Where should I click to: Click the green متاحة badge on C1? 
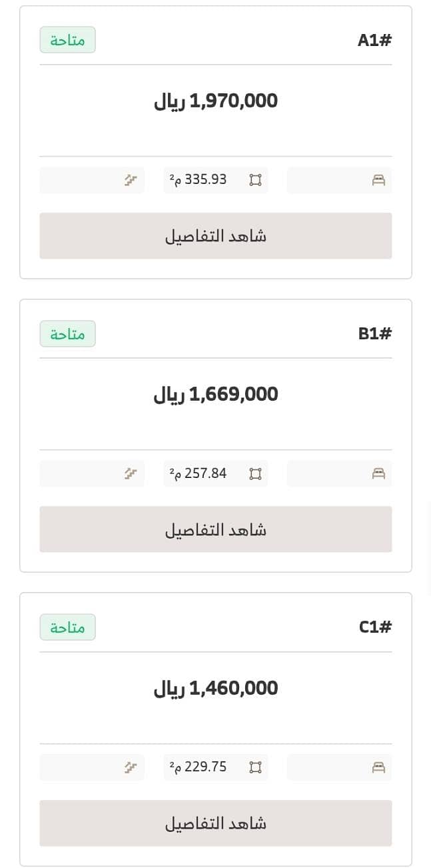[x=68, y=627]
